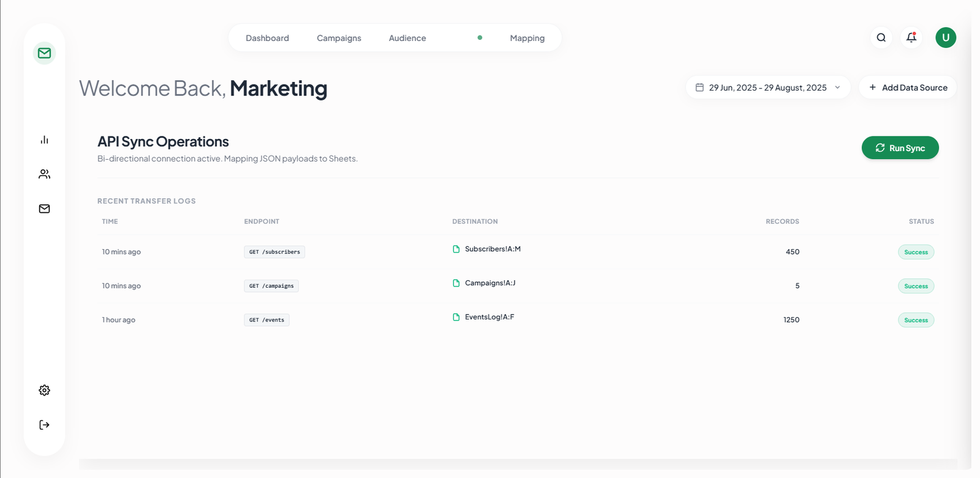
Task: Click records value 5
Action: [797, 286]
